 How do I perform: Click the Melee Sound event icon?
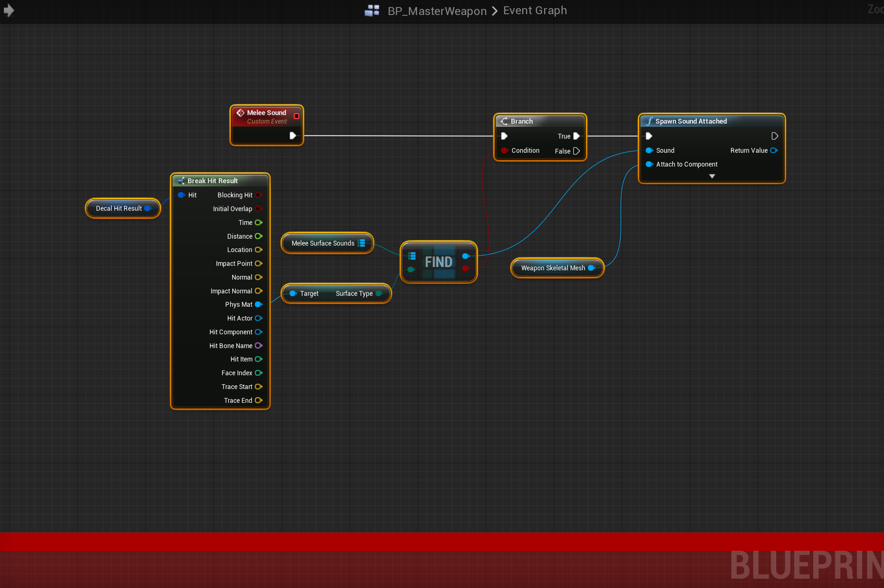click(240, 113)
